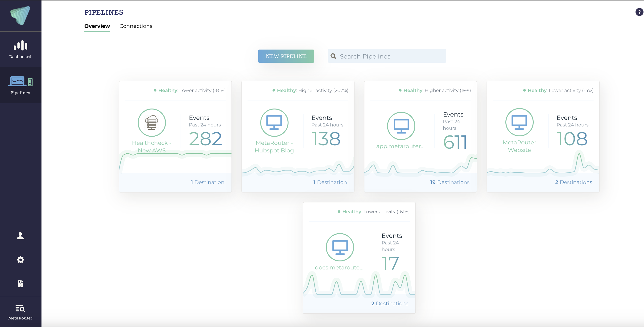Click the magnifier icon in search box

coord(333,56)
